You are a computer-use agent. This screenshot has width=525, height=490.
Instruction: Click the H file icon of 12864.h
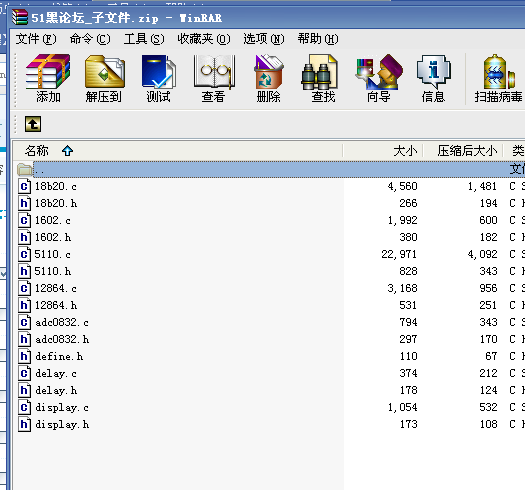(x=24, y=305)
